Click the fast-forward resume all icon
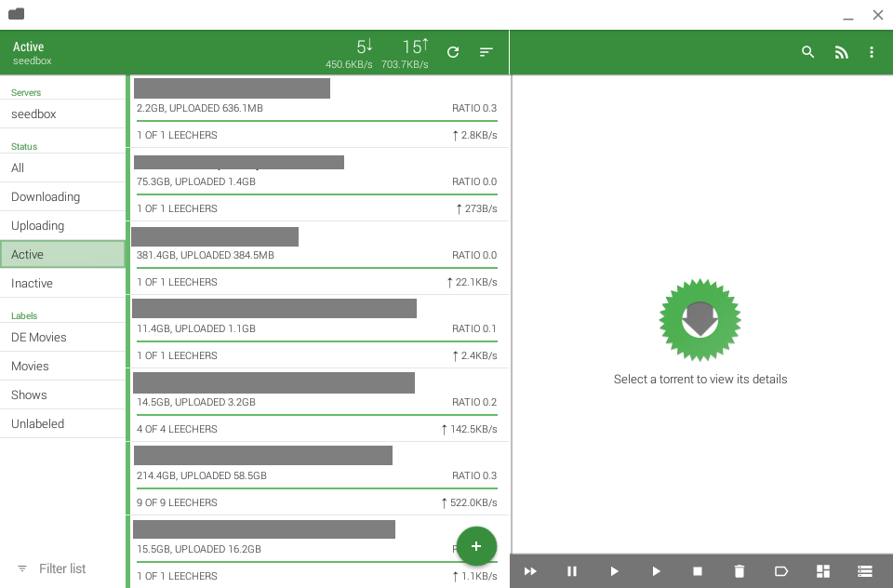893x588 pixels. pos(530,571)
